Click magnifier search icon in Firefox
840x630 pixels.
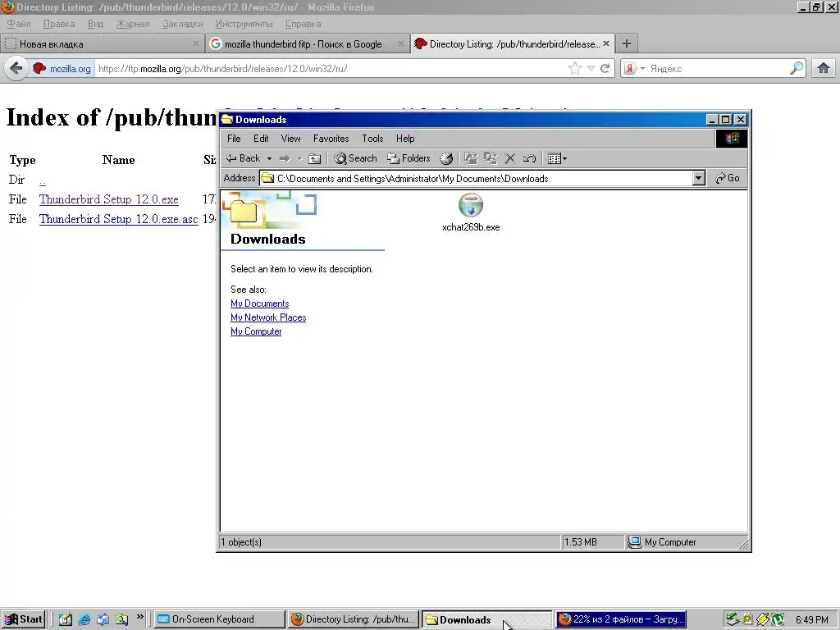tap(797, 69)
